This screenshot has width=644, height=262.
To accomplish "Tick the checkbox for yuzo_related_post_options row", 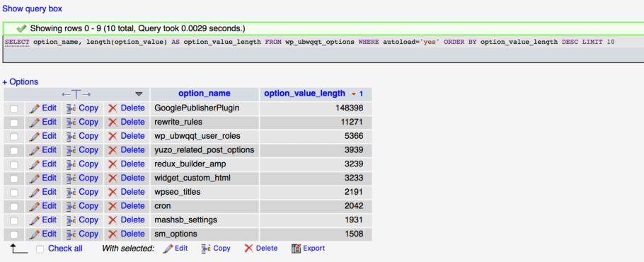I will (x=14, y=151).
